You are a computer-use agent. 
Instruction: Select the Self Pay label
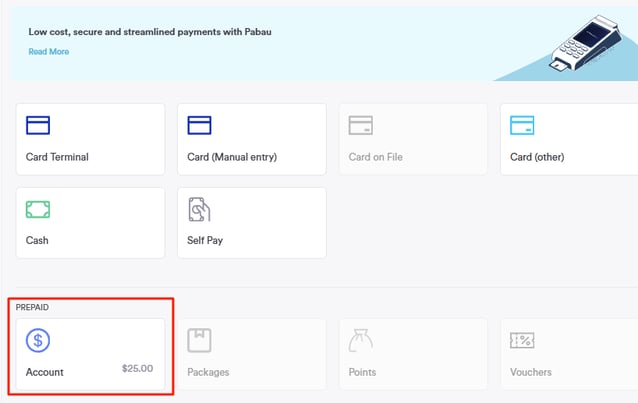point(205,241)
